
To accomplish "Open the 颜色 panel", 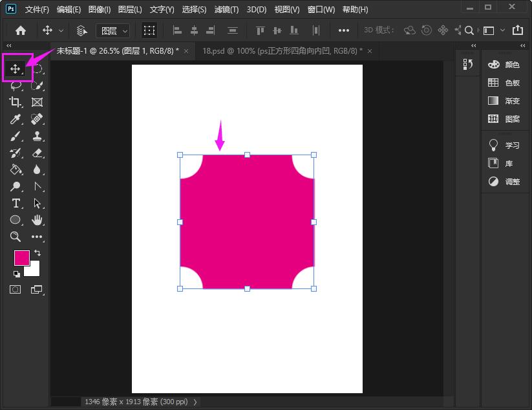I will point(504,65).
